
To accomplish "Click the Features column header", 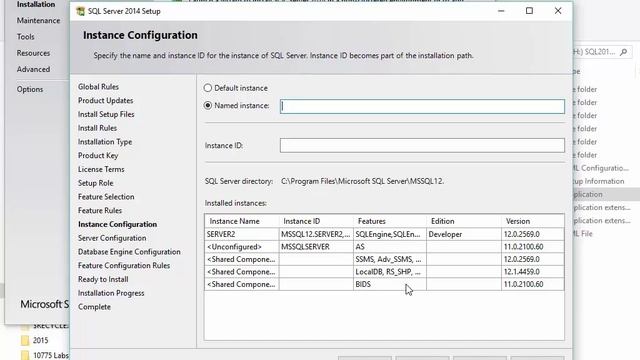I will click(x=390, y=221).
